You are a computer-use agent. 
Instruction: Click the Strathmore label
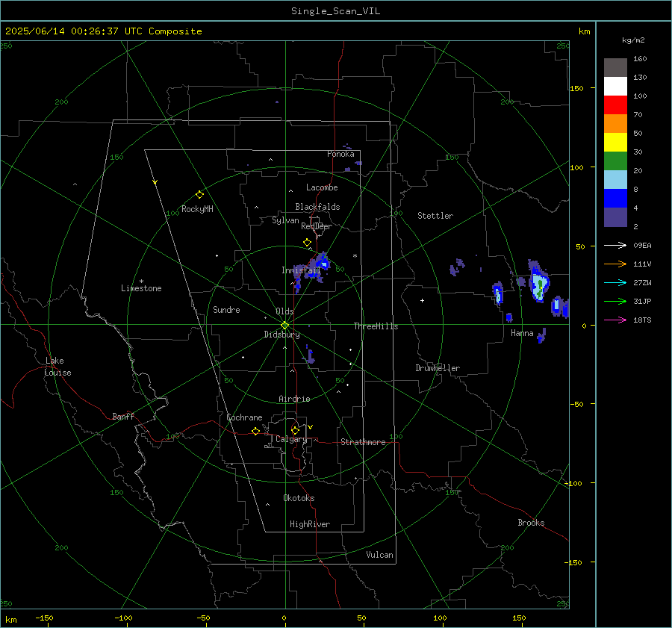click(x=363, y=442)
